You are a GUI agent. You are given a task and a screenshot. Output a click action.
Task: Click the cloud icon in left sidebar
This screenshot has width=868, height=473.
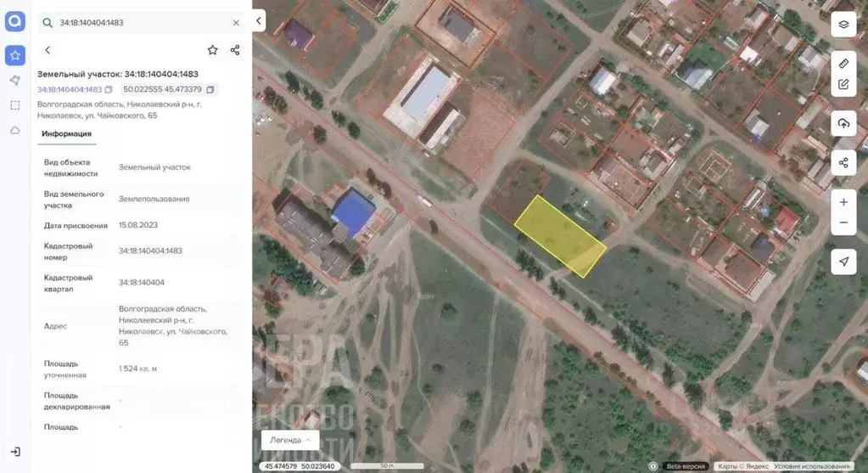(14, 130)
